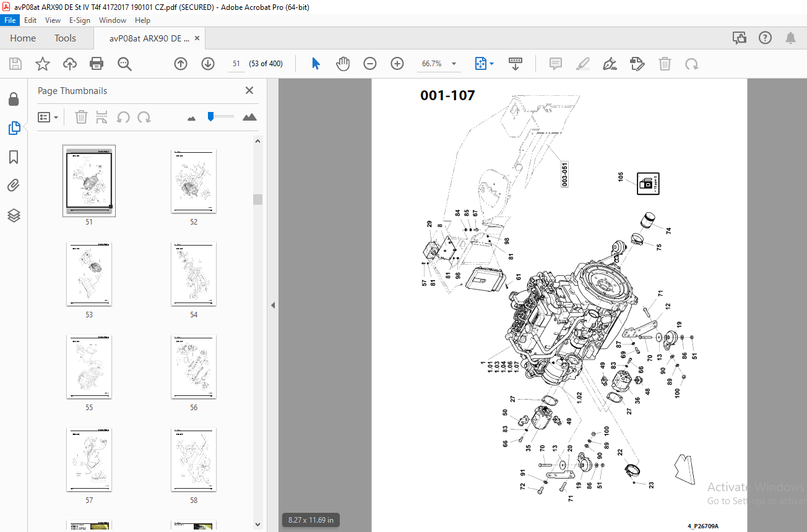Click the rotate redo icon in the toolbar
This screenshot has width=807, height=532.
(x=692, y=64)
